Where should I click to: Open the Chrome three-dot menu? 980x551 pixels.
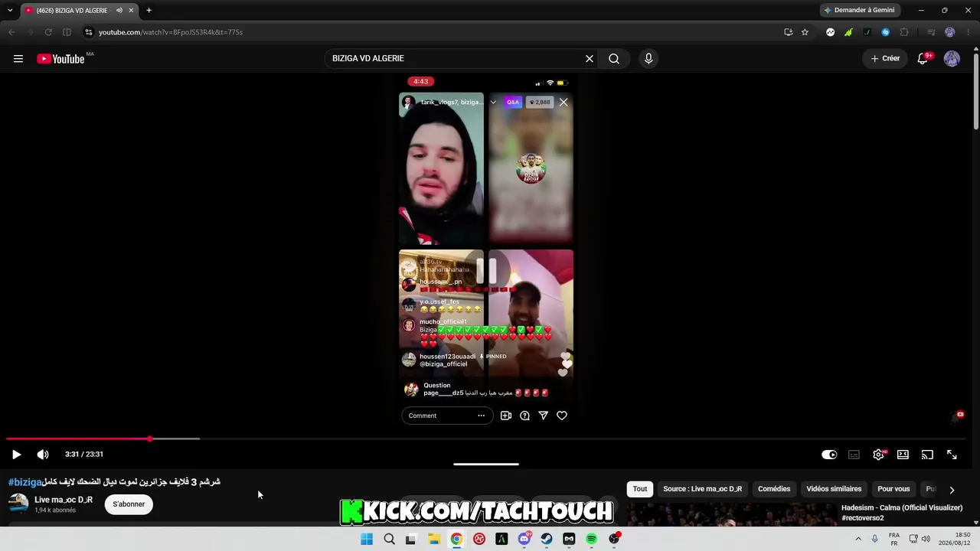[969, 32]
